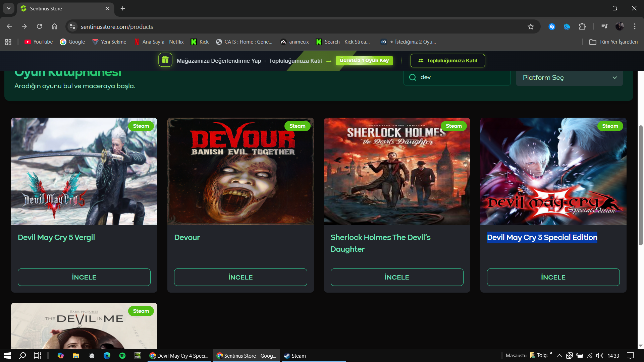Open the Sherlock Holmes cover image

click(397, 171)
